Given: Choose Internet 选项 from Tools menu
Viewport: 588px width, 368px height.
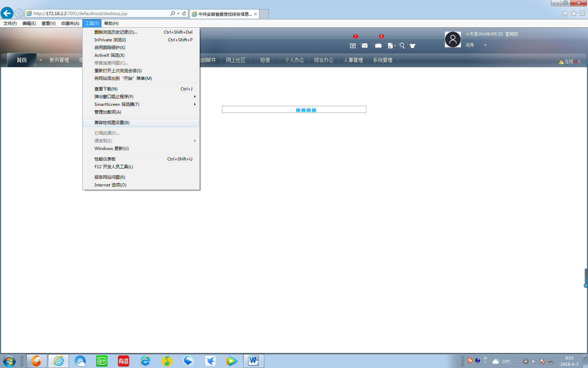Looking at the screenshot, I should pyautogui.click(x=110, y=185).
